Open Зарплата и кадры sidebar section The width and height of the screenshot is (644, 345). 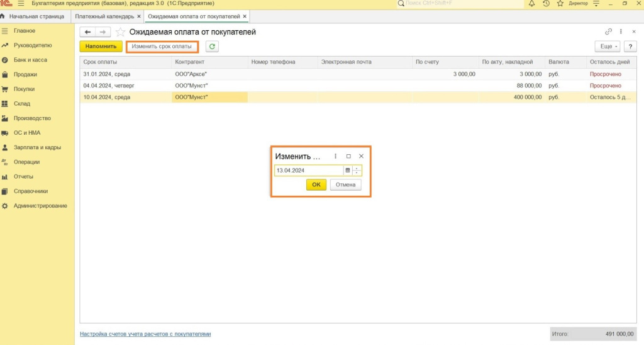(x=37, y=147)
